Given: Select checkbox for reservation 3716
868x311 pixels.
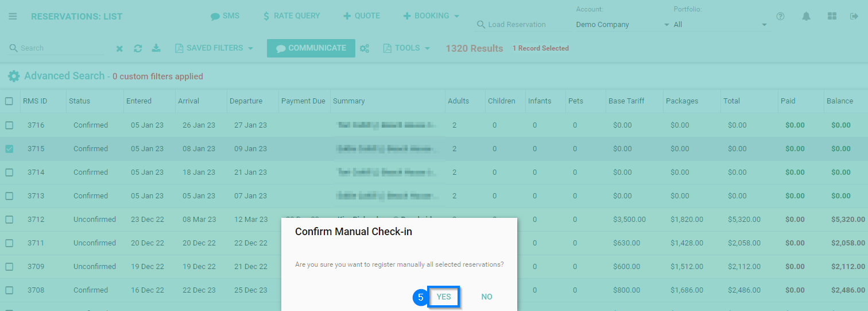Looking at the screenshot, I should (x=9, y=125).
